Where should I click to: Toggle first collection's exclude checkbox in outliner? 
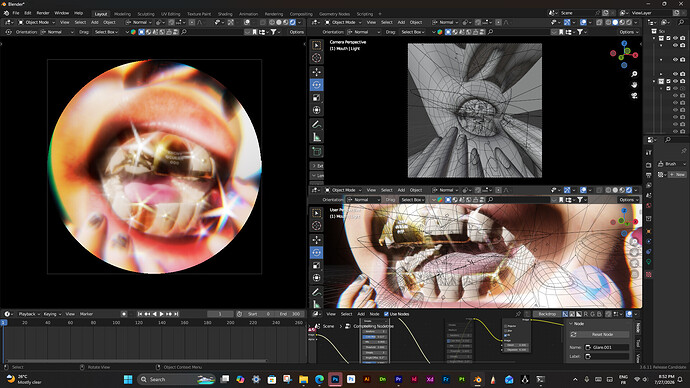pyautogui.click(x=668, y=38)
